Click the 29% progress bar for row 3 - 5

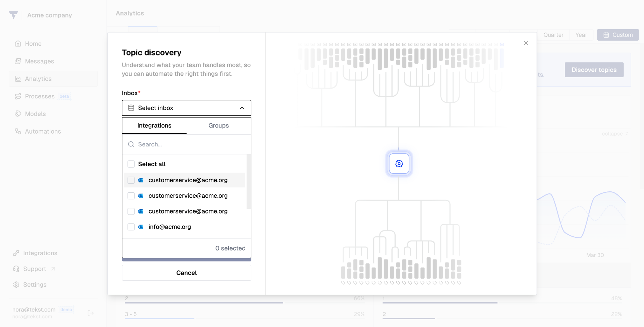pos(245,318)
